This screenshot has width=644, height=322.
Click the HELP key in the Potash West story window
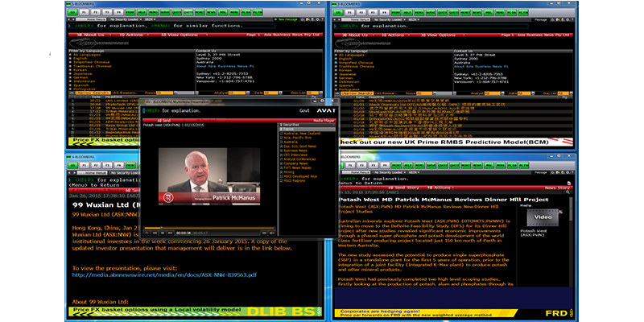click(408, 165)
